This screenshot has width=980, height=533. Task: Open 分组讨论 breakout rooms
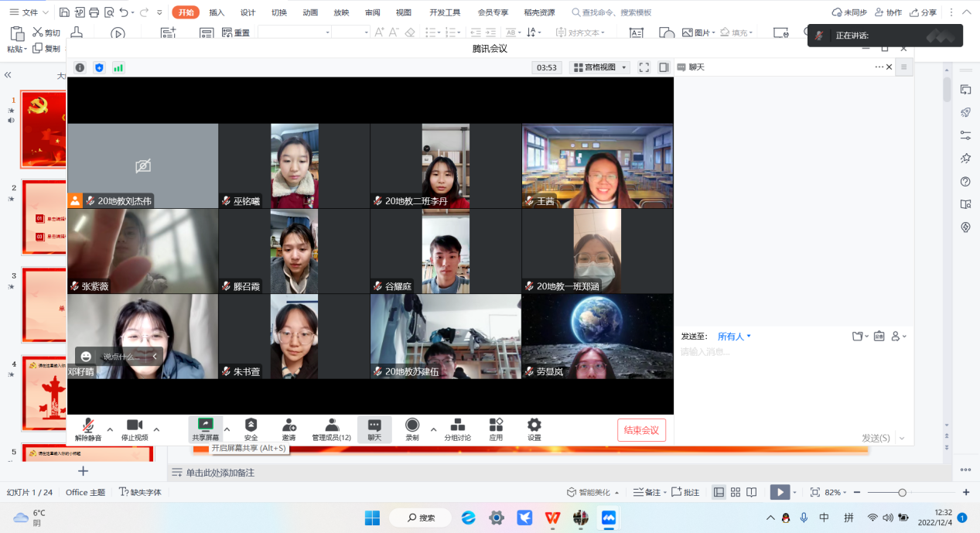click(457, 429)
